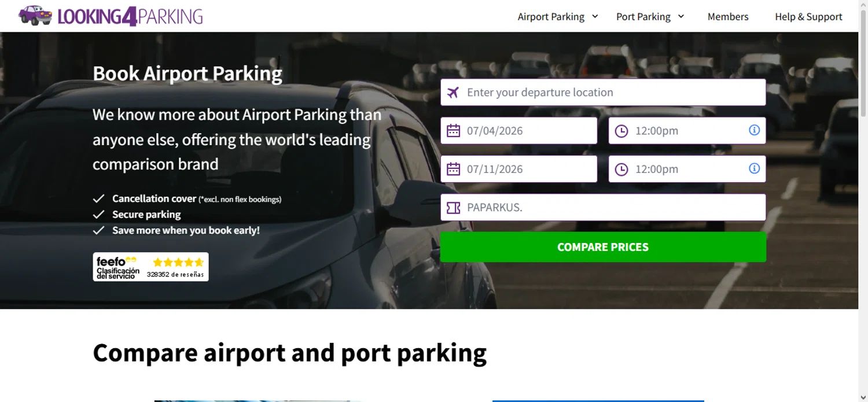Click the feefo five-star rating

point(178,262)
